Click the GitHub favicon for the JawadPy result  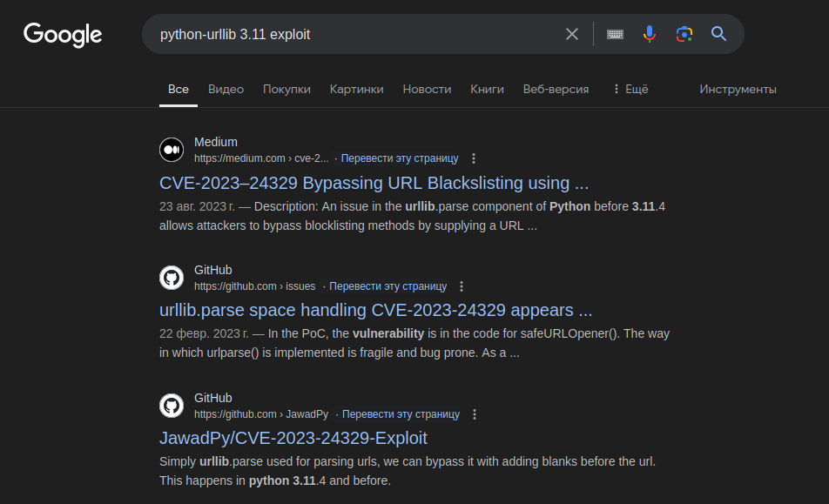[172, 406]
